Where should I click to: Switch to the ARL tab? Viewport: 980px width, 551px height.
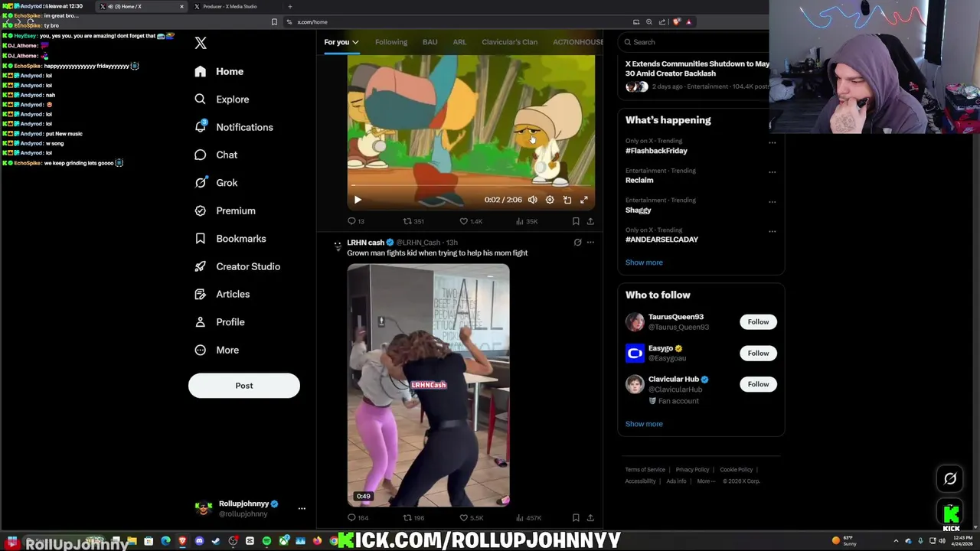tap(459, 42)
